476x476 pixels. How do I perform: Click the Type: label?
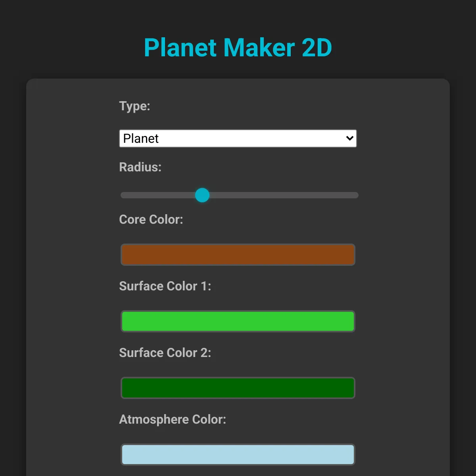pyautogui.click(x=134, y=106)
